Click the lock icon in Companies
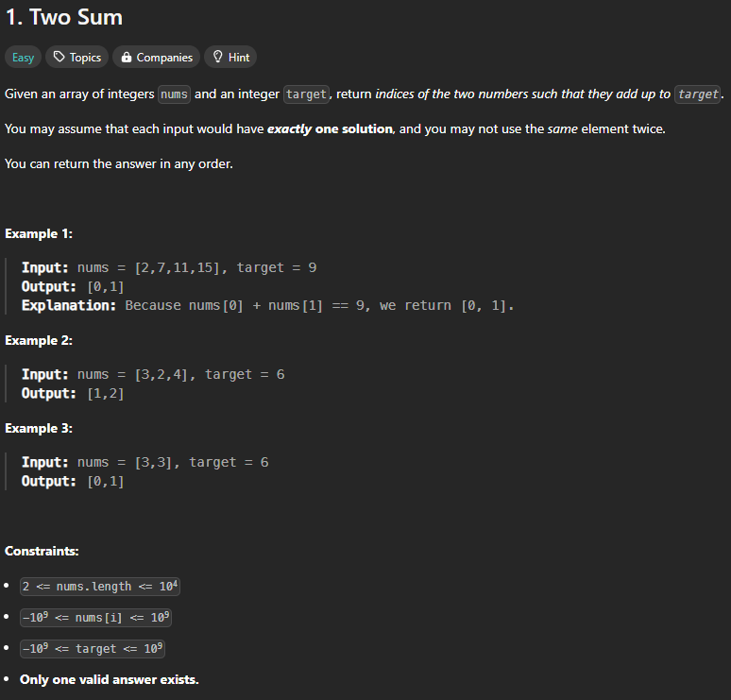The height and width of the screenshot is (700, 731). click(127, 57)
